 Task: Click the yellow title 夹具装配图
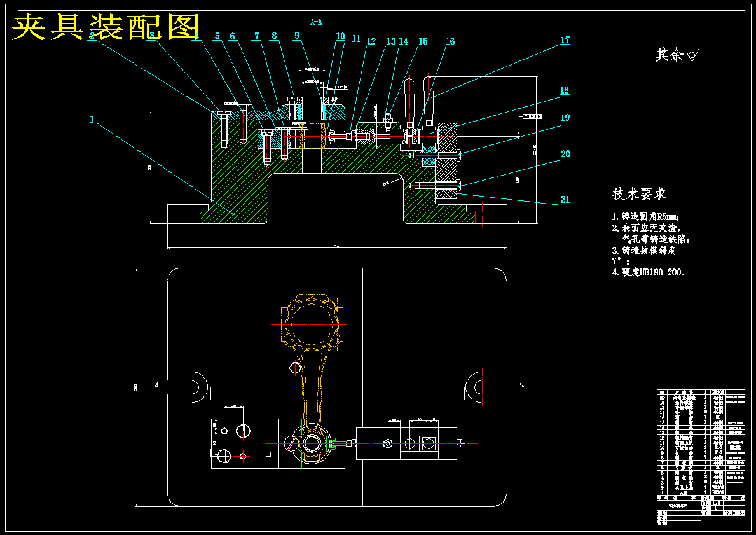106,27
